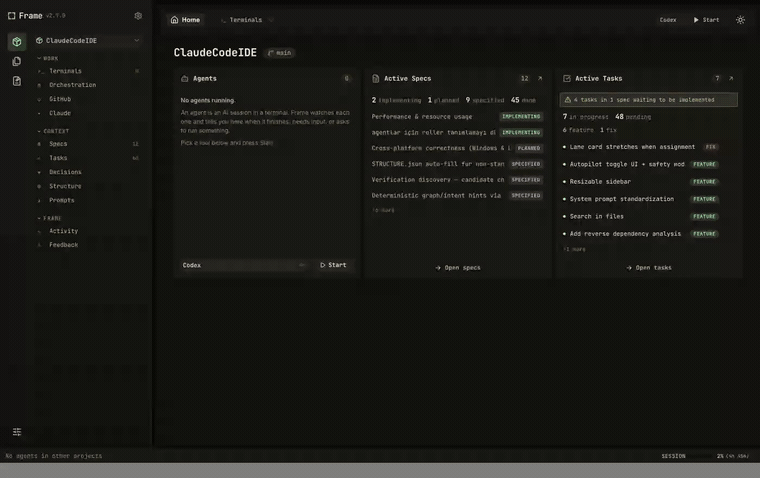The width and height of the screenshot is (760, 478).
Task: Open the Resizable sidebar task
Action: pyautogui.click(x=641, y=182)
